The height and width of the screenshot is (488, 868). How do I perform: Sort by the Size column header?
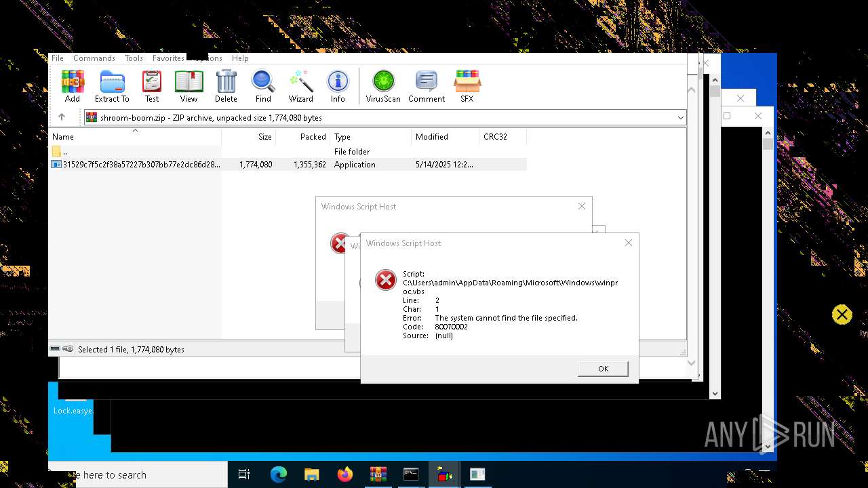tap(249, 137)
